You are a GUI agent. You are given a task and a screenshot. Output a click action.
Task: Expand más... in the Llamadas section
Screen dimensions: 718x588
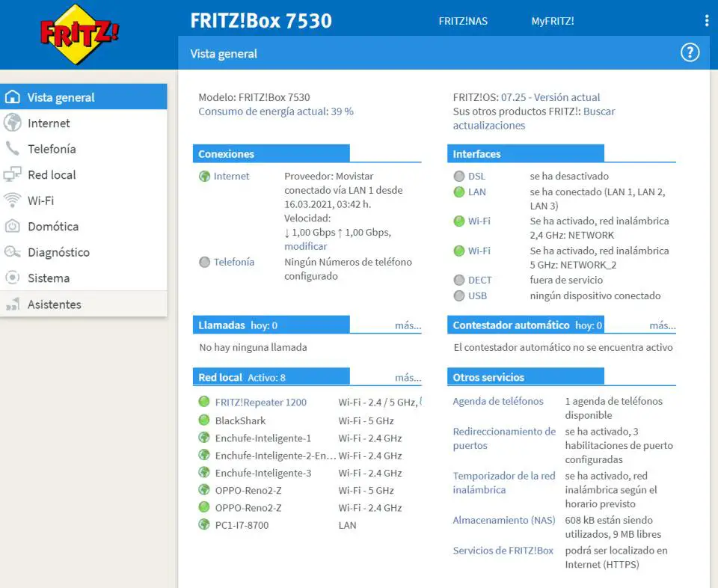[408, 325]
